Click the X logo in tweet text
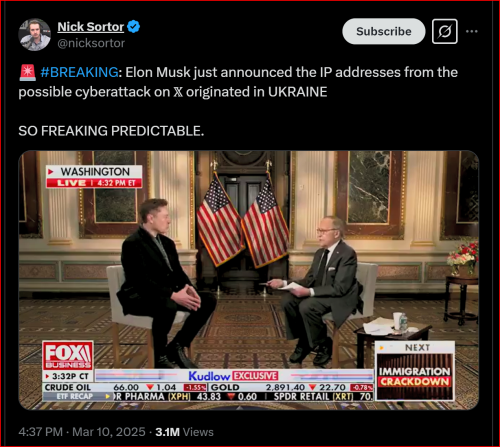This screenshot has width=500, height=447. (178, 92)
